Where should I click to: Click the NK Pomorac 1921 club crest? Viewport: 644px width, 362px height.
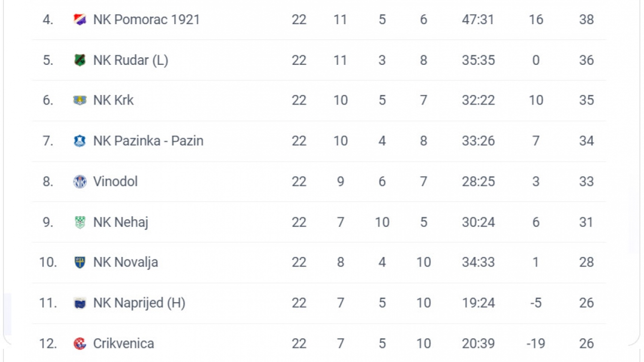tap(80, 20)
